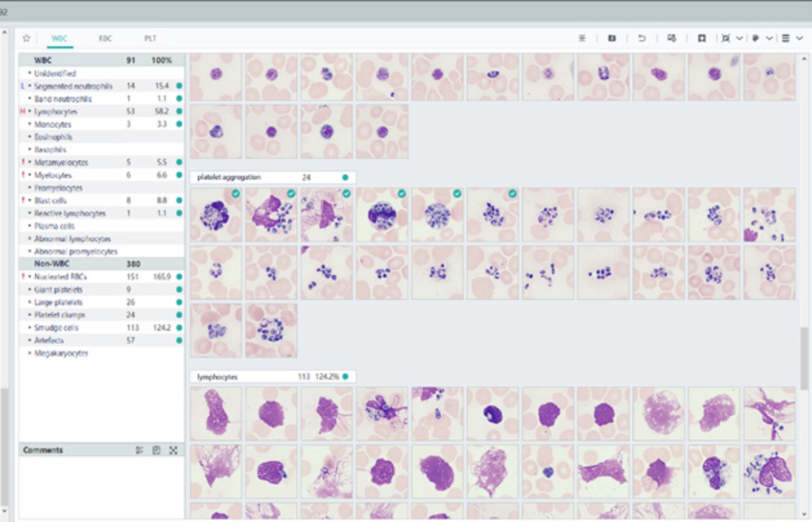812x522 pixels.
Task: Click the gallery scrollbar down arrow
Action: [x=804, y=513]
